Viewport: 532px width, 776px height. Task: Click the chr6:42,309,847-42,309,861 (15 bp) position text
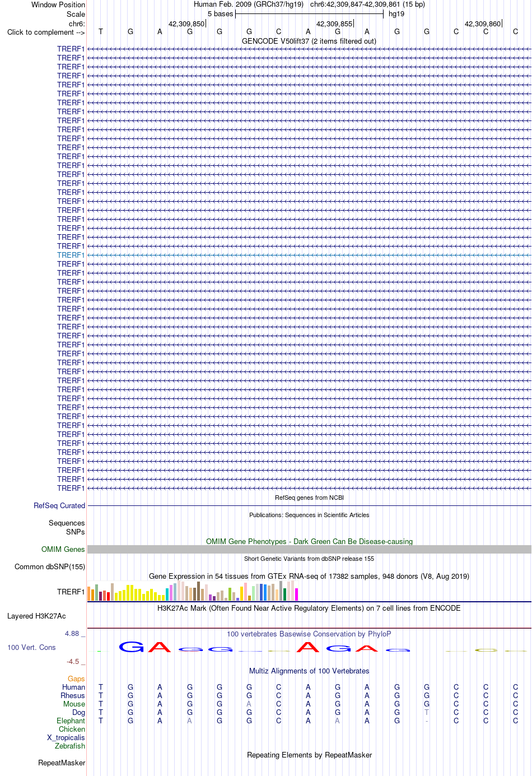click(x=367, y=4)
